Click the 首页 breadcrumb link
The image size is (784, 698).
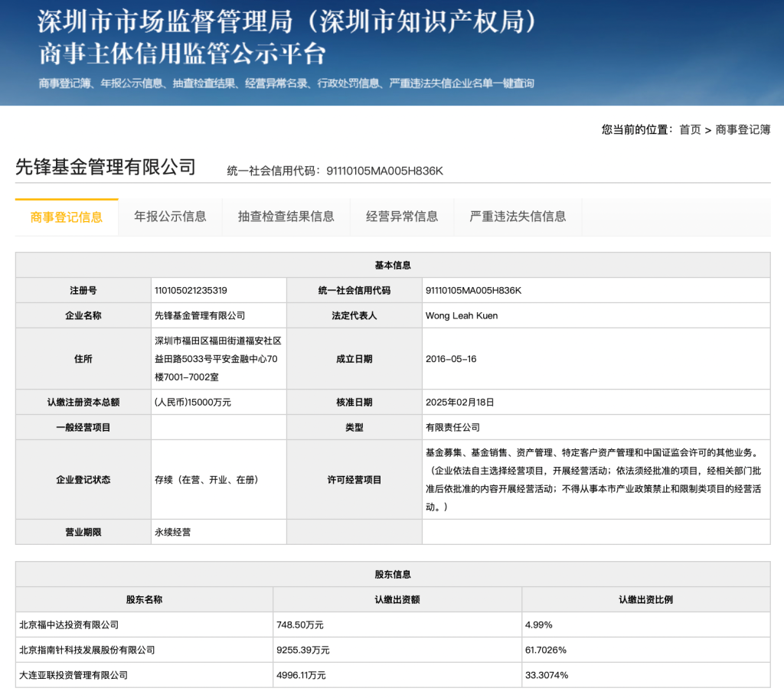coord(690,129)
